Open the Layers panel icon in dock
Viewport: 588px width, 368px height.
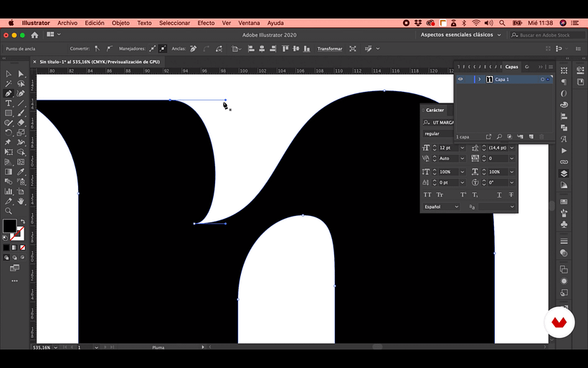[x=564, y=174]
